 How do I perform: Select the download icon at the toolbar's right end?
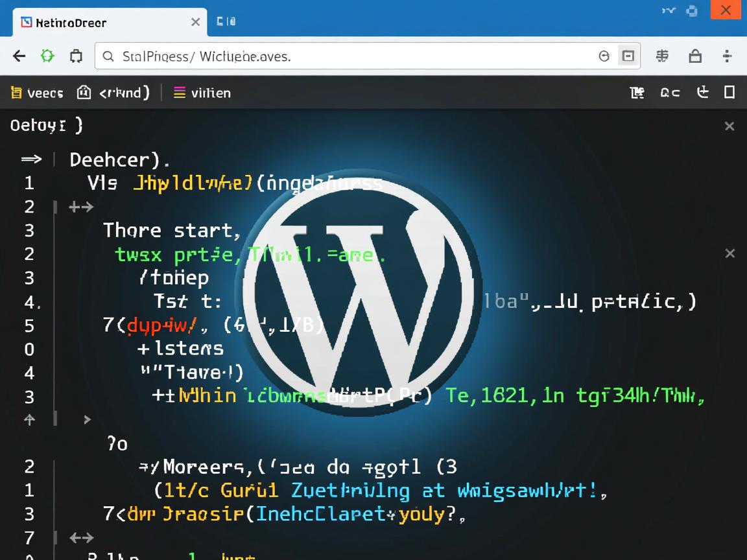[703, 93]
